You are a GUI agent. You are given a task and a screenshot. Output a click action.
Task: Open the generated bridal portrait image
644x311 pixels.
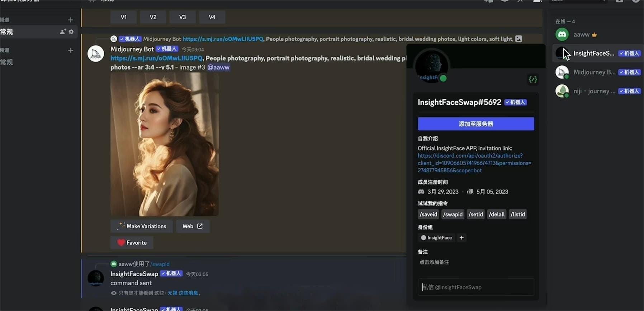(165, 144)
